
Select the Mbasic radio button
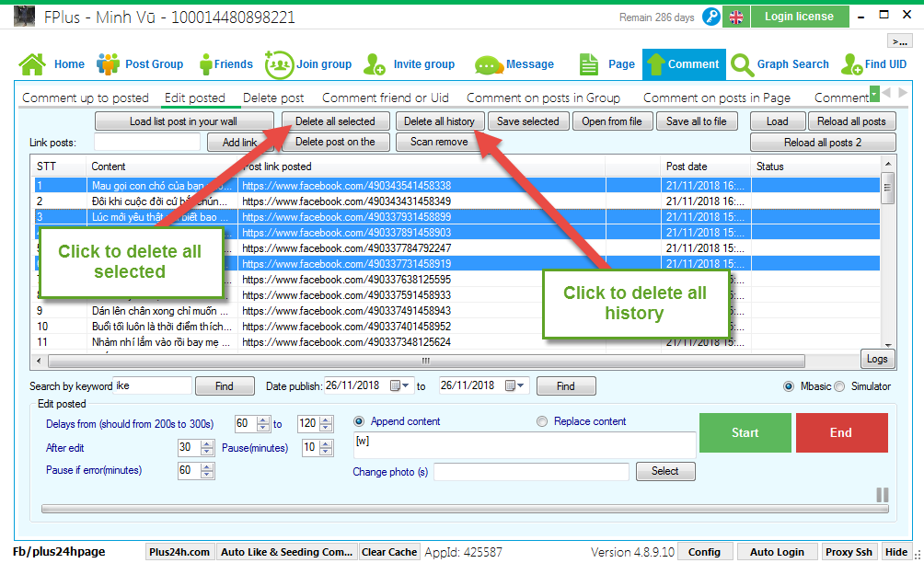tap(789, 386)
